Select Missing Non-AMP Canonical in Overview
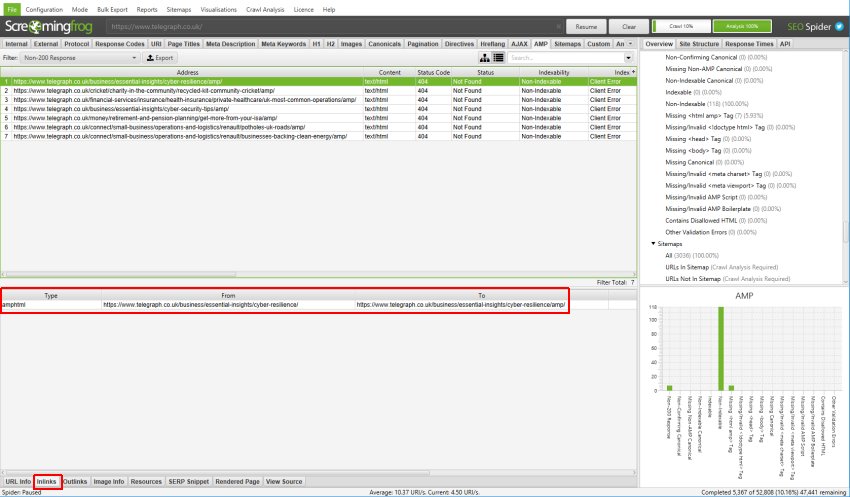 tap(718, 69)
